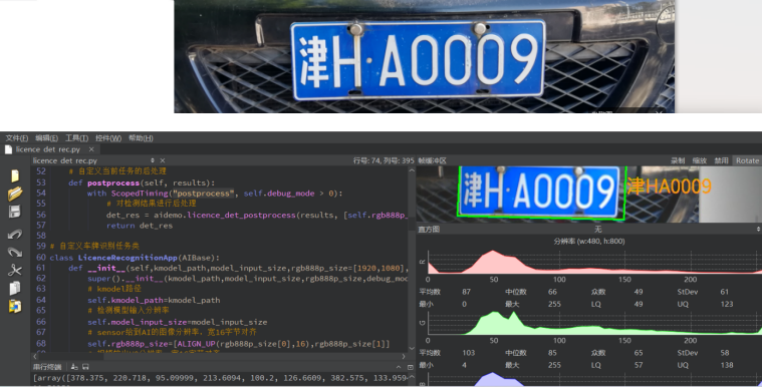The image size is (762, 388).
Task: Click the 帧缓冲区 panel title
Action: (x=432, y=160)
